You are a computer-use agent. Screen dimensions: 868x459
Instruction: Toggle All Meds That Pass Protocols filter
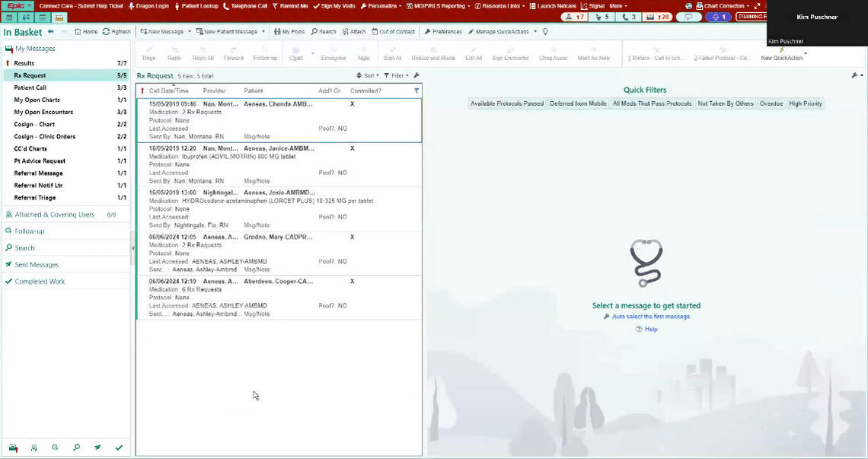pyautogui.click(x=652, y=104)
